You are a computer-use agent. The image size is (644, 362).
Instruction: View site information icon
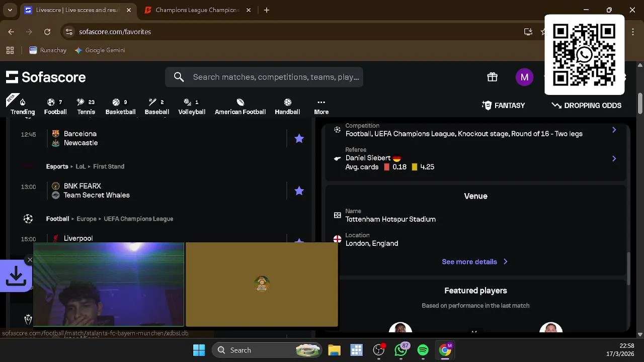69,32
